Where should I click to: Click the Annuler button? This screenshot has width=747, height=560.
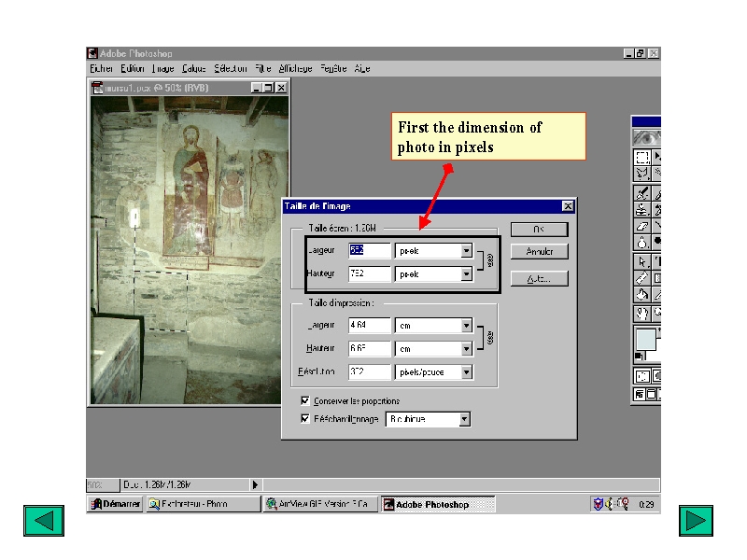coord(540,251)
